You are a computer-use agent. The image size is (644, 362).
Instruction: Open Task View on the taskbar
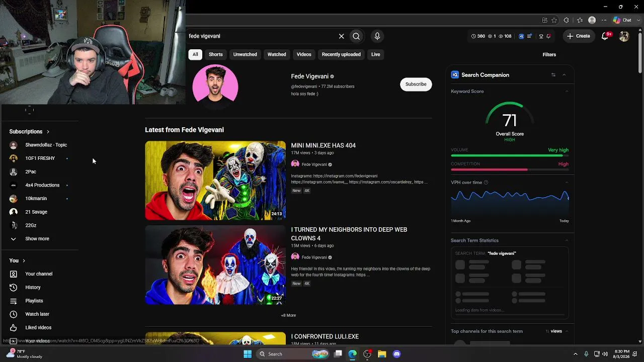click(x=338, y=354)
